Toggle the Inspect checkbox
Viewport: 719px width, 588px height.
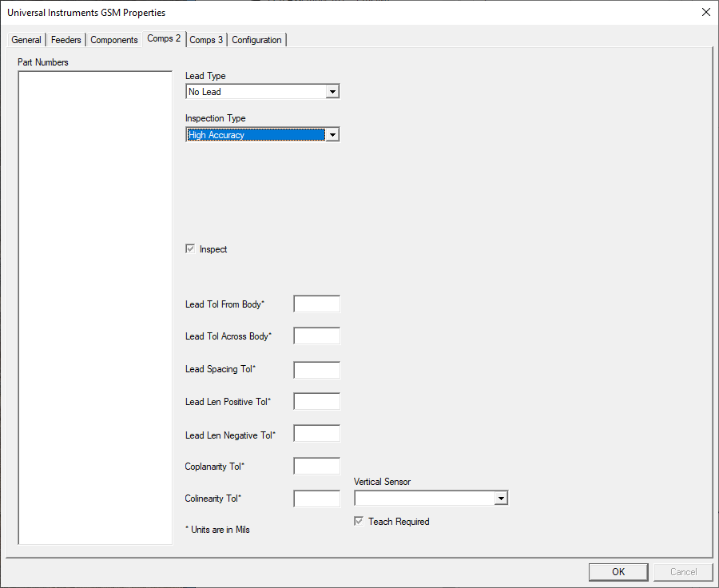189,249
